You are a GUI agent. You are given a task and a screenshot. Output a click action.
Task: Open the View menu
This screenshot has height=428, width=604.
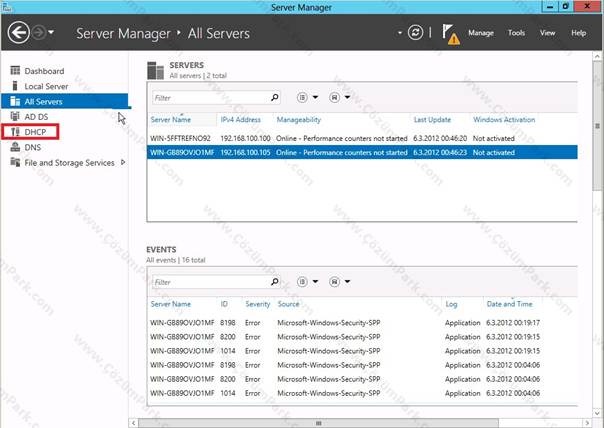547,33
